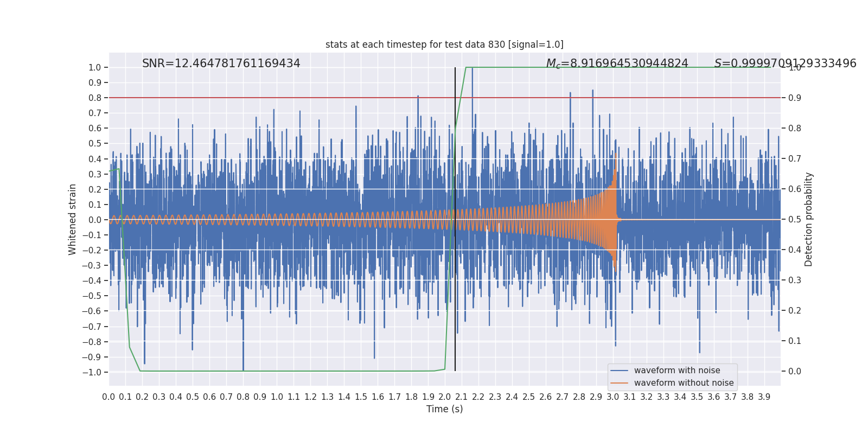The height and width of the screenshot is (434, 868).
Task: Click the orange line swatch in the legend
Action: 619,383
